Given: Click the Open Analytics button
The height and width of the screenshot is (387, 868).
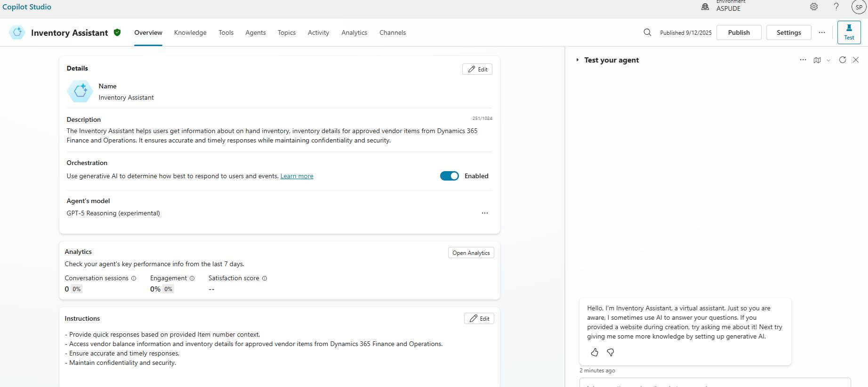Looking at the screenshot, I should coord(471,253).
